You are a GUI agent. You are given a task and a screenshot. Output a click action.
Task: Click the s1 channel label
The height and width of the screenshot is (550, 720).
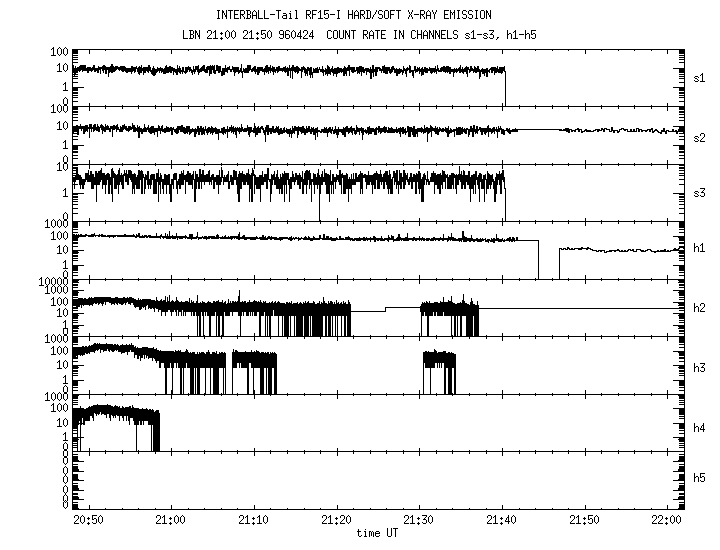pyautogui.click(x=699, y=77)
